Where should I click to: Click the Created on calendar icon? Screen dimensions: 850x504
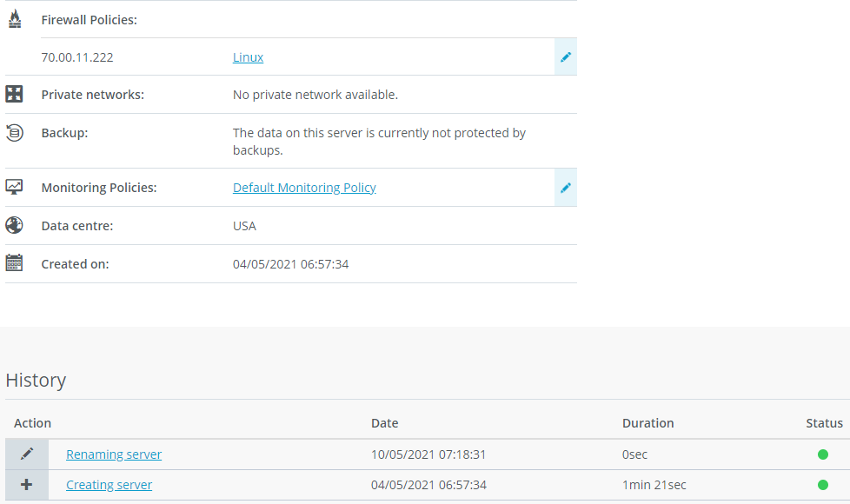pyautogui.click(x=14, y=263)
